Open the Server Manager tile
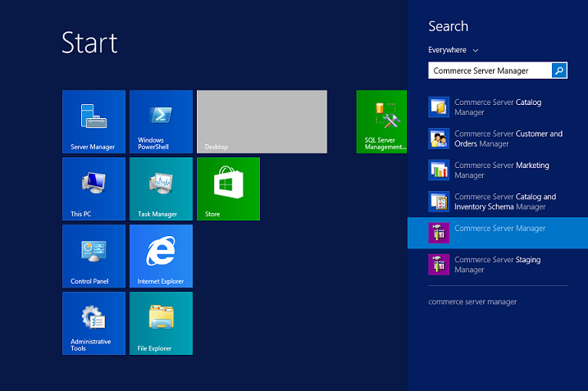The width and height of the screenshot is (588, 391). [93, 121]
